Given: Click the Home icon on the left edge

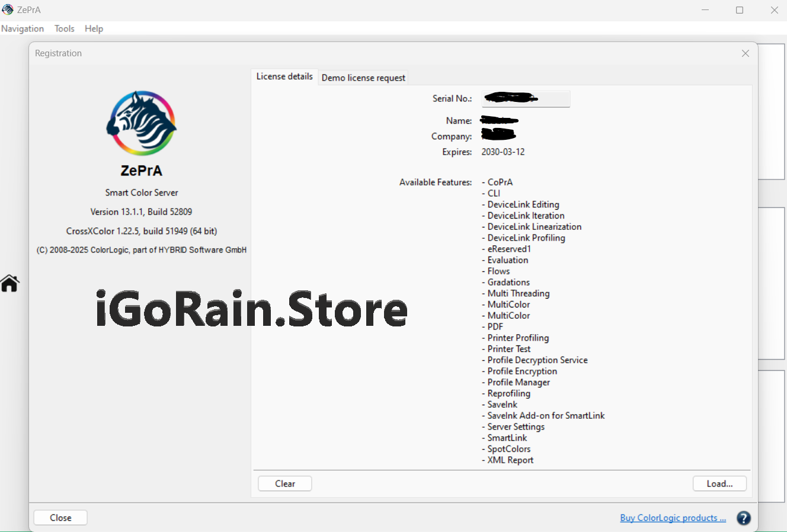Looking at the screenshot, I should click(9, 283).
